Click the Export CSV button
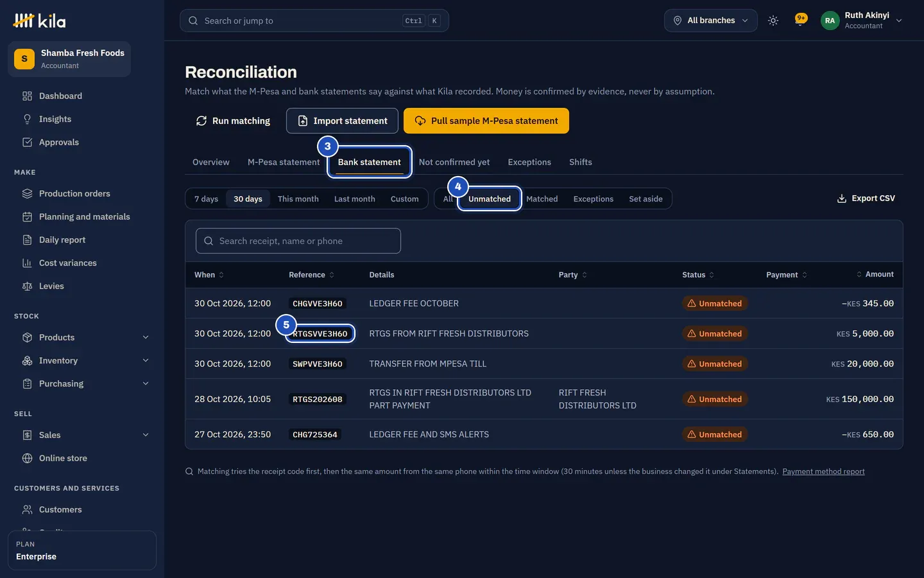 click(x=866, y=198)
